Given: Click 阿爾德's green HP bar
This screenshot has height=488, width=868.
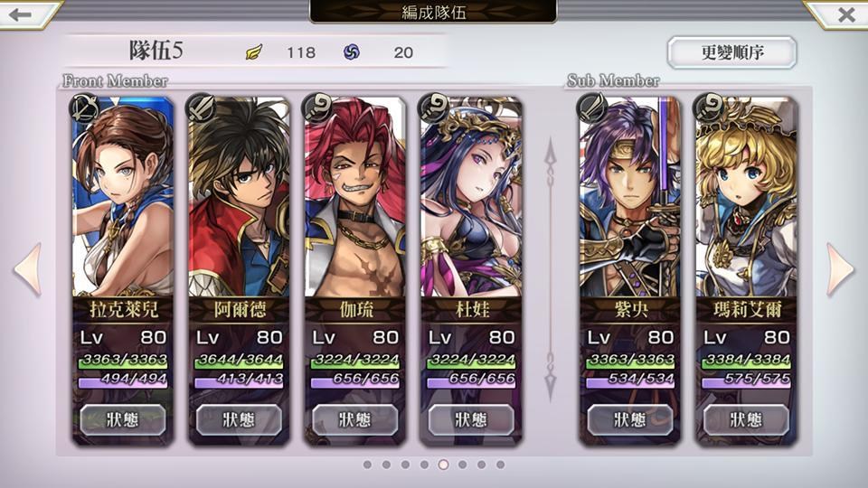Looking at the screenshot, I should [239, 361].
